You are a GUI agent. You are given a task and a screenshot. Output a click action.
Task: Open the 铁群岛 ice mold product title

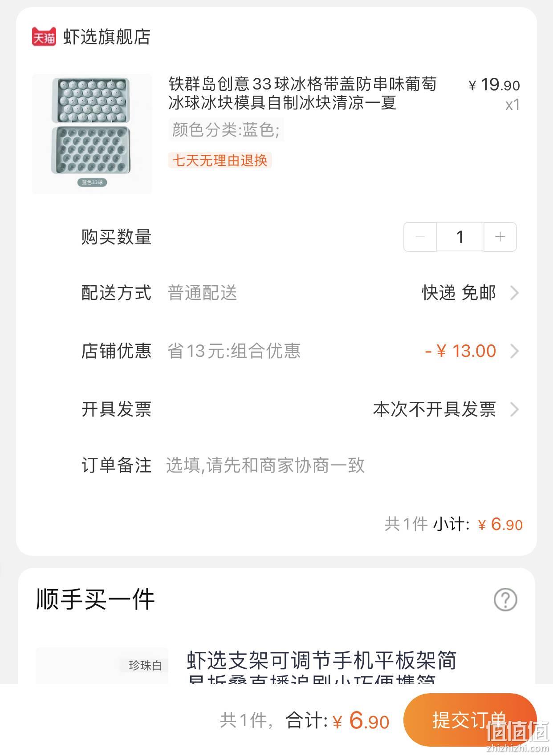302,93
